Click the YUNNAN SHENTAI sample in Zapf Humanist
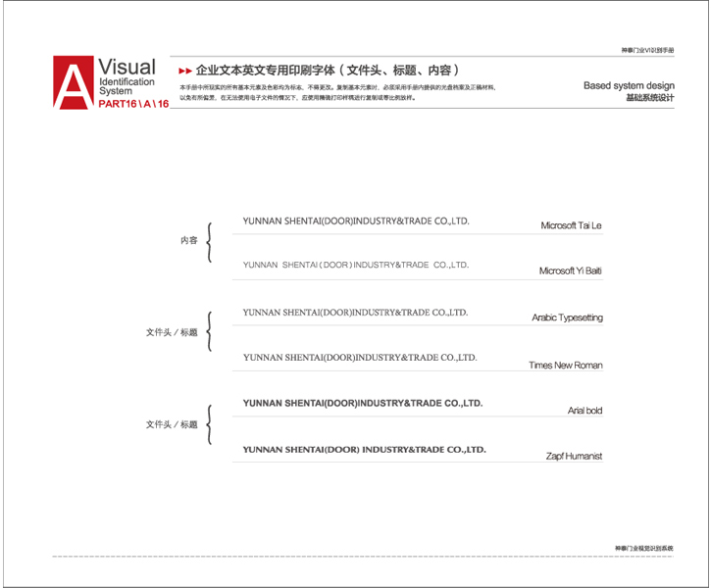711x588 pixels. tap(364, 450)
